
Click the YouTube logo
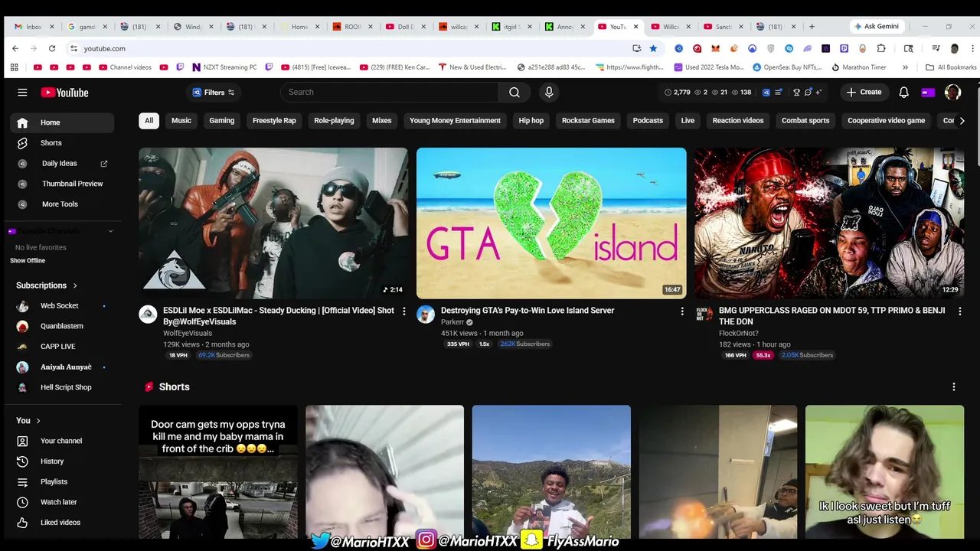[65, 93]
